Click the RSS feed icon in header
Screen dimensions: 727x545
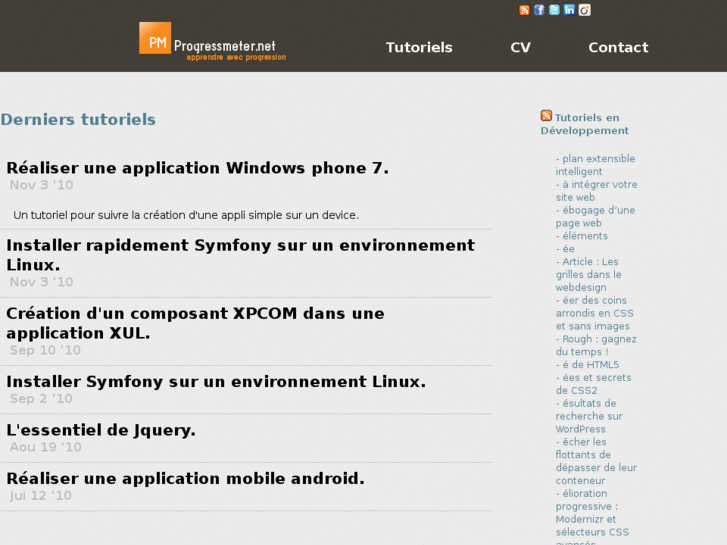tap(524, 10)
